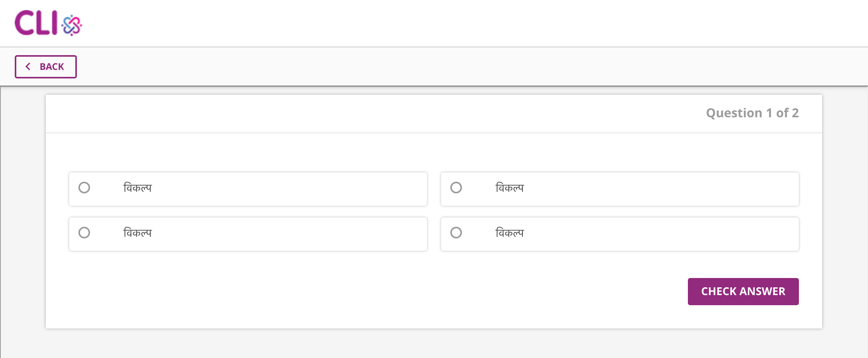Click blank space inside top-right option card
The image size is (868, 358).
(660, 189)
